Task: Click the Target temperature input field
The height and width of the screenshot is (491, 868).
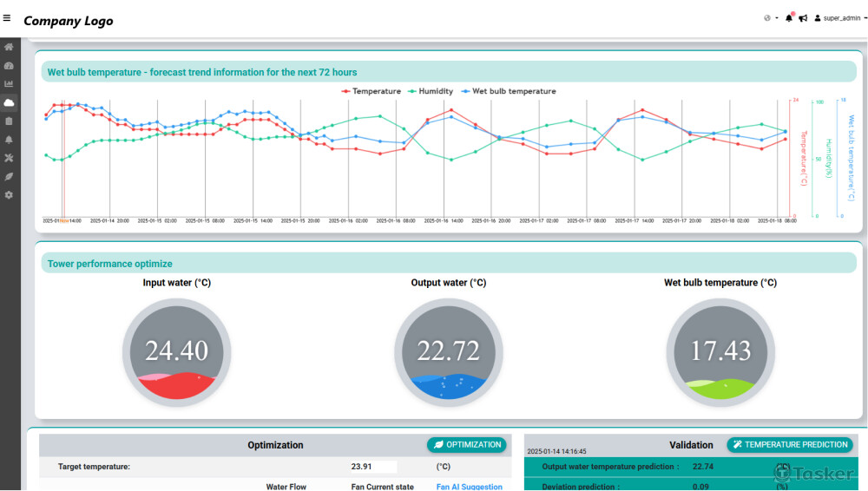Action: (372, 467)
